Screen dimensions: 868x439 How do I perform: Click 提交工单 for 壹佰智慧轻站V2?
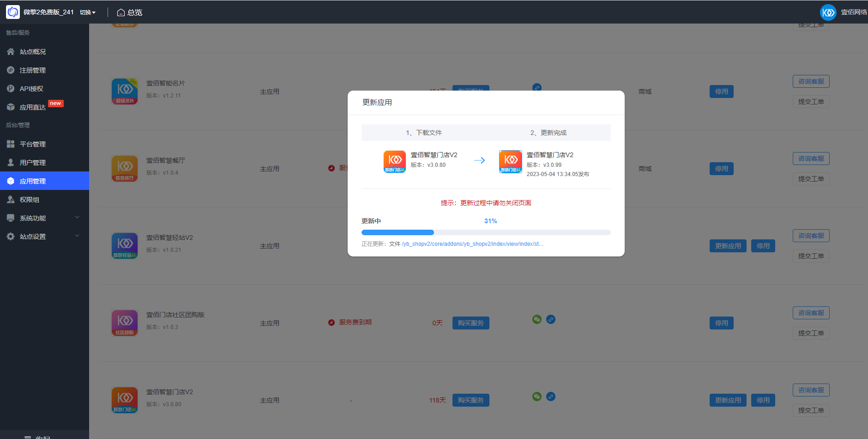tap(811, 256)
